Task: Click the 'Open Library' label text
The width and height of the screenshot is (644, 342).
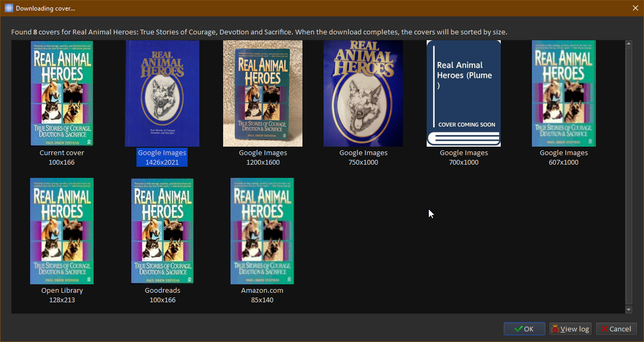Action: point(62,290)
